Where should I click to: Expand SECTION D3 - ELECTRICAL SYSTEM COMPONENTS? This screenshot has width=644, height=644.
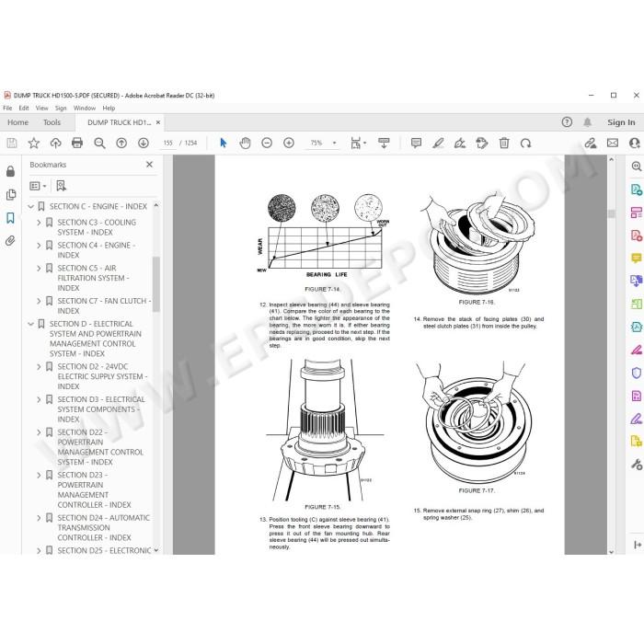point(39,399)
